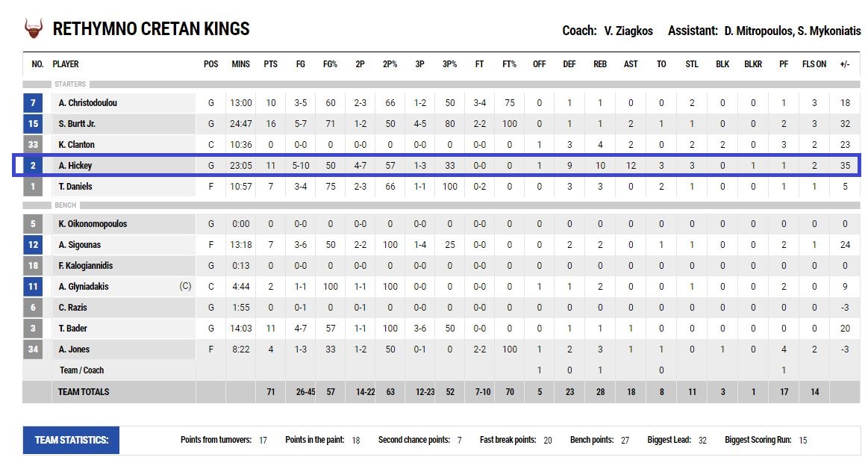Viewport: 868px width, 463px height.
Task: Sort by the +/- column header
Action: 845,64
